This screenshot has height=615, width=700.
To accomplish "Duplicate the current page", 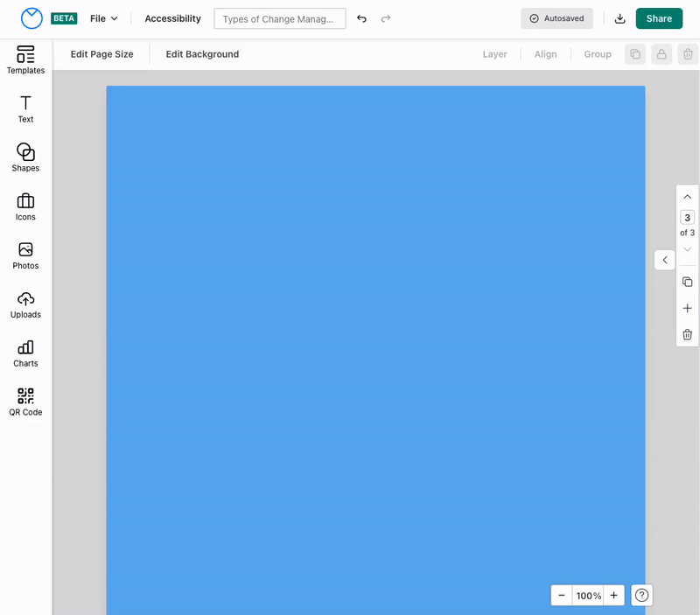I will [687, 282].
